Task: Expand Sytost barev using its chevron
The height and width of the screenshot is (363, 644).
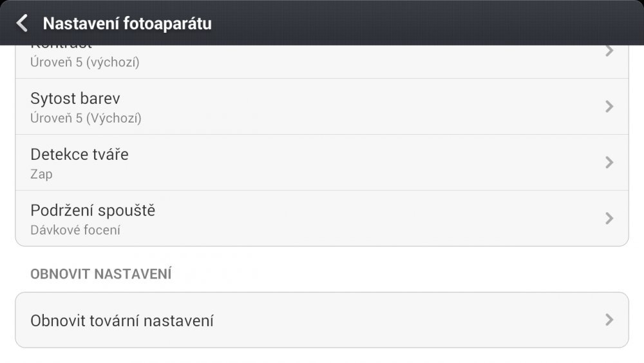Action: pyautogui.click(x=609, y=106)
